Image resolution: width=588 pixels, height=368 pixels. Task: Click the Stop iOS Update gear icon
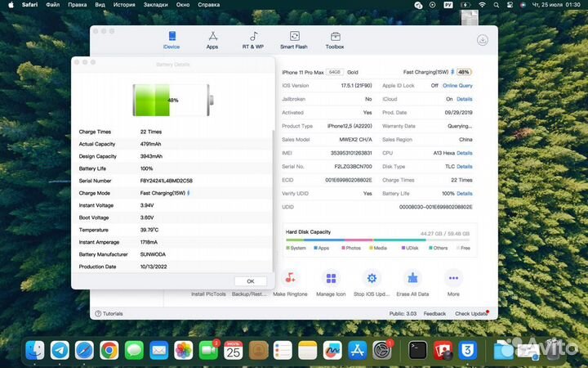[372, 279]
